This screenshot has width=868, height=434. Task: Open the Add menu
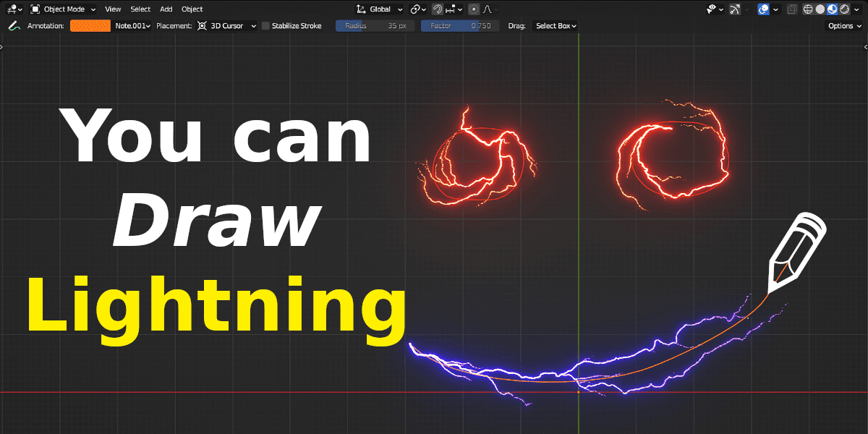click(x=166, y=9)
